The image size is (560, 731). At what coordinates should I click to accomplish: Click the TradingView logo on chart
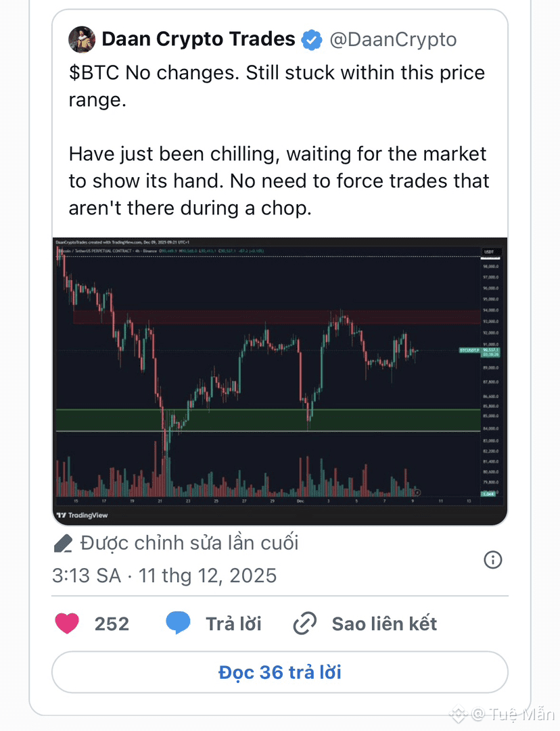coord(82,515)
